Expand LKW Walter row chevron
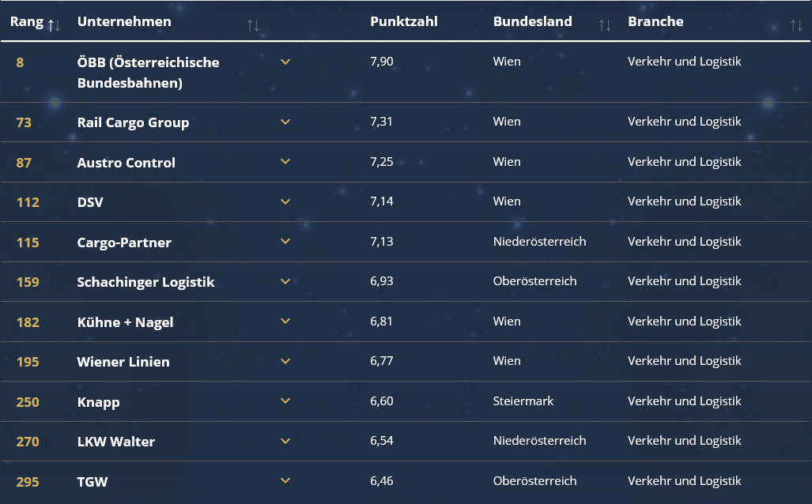 (x=285, y=441)
